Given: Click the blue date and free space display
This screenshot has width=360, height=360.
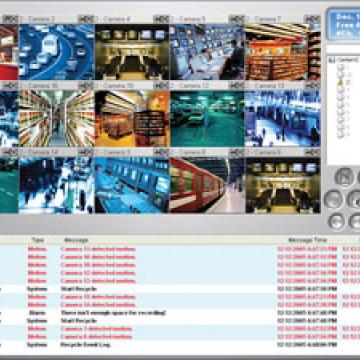Looking at the screenshot, I should (344, 25).
